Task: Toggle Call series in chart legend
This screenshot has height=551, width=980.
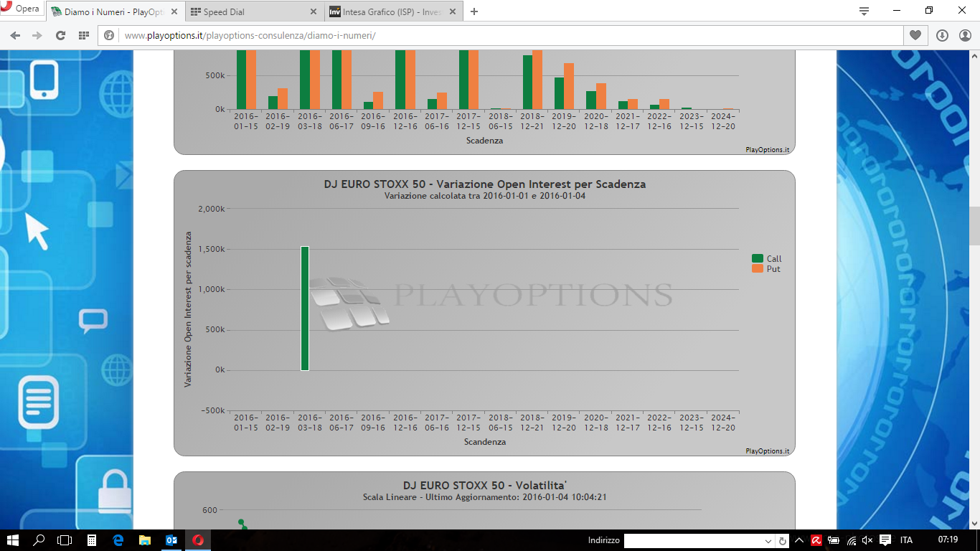Action: coord(766,258)
